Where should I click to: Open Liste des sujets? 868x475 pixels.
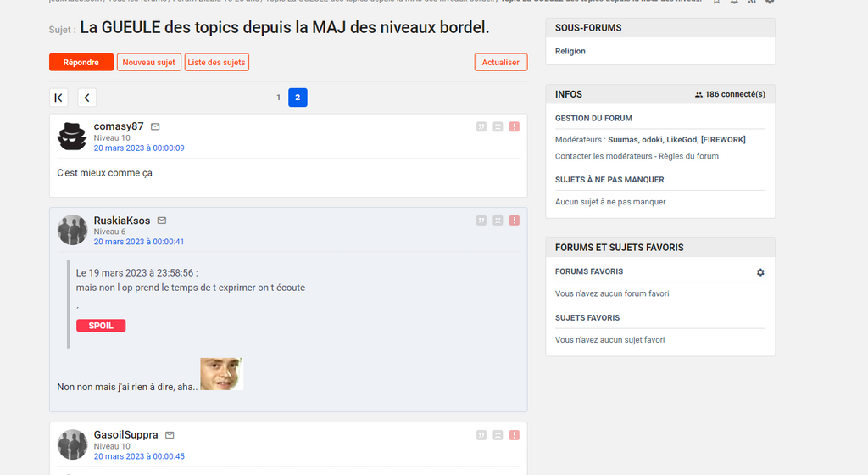[217, 62]
